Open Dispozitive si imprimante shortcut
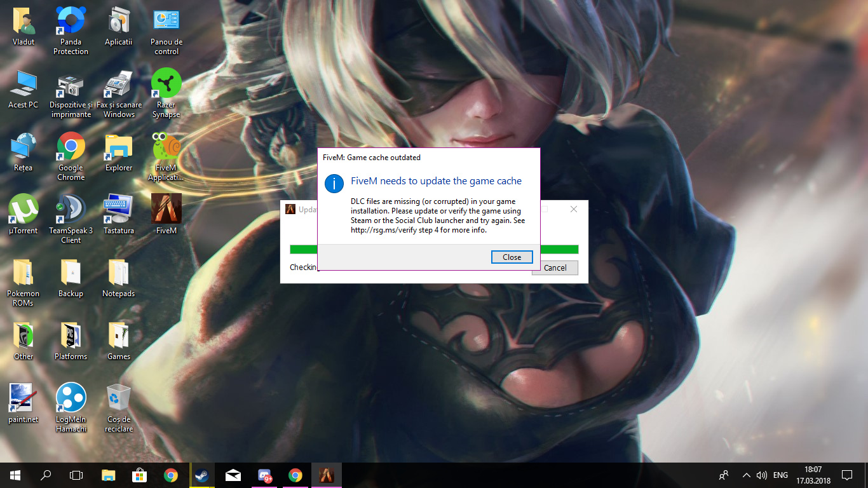Screen dimensions: 868x488 tap(71, 94)
